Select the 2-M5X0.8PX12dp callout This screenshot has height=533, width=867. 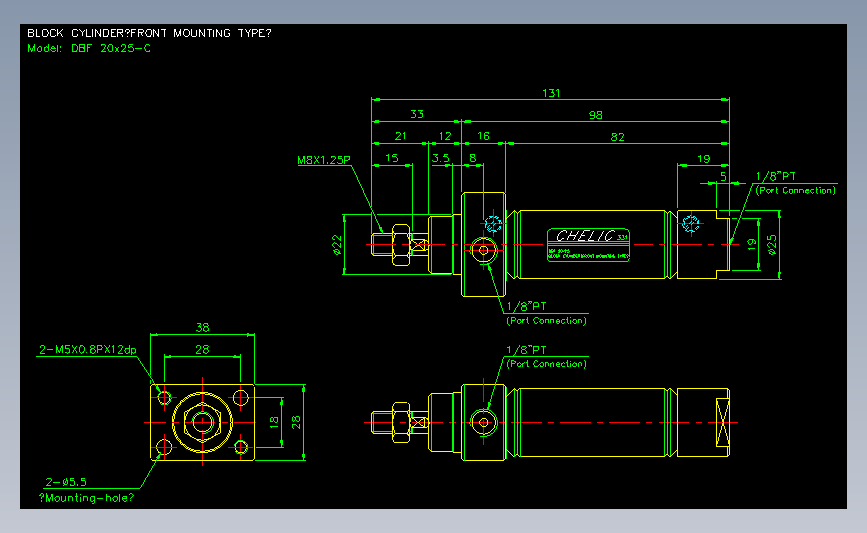click(x=87, y=350)
